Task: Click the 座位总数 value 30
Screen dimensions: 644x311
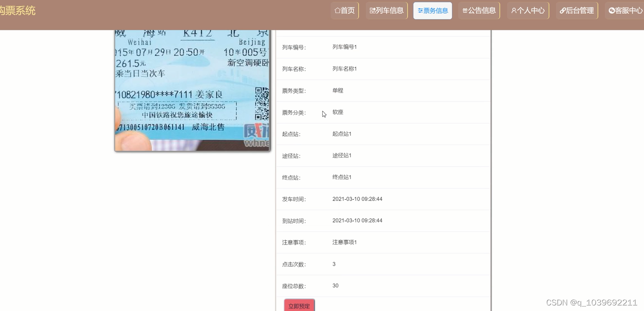Action: (336, 286)
